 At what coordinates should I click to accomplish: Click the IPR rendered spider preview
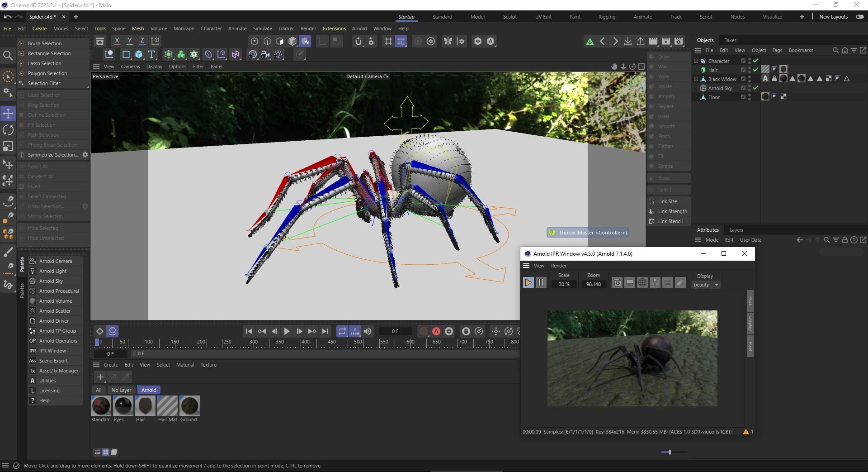pos(632,358)
